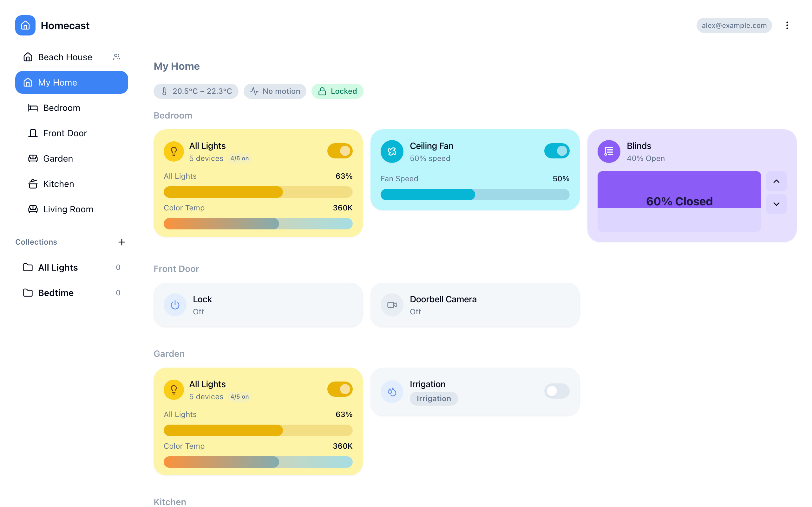Select the Bedroom room icon in sidebar
The height and width of the screenshot is (507, 812).
pos(33,108)
